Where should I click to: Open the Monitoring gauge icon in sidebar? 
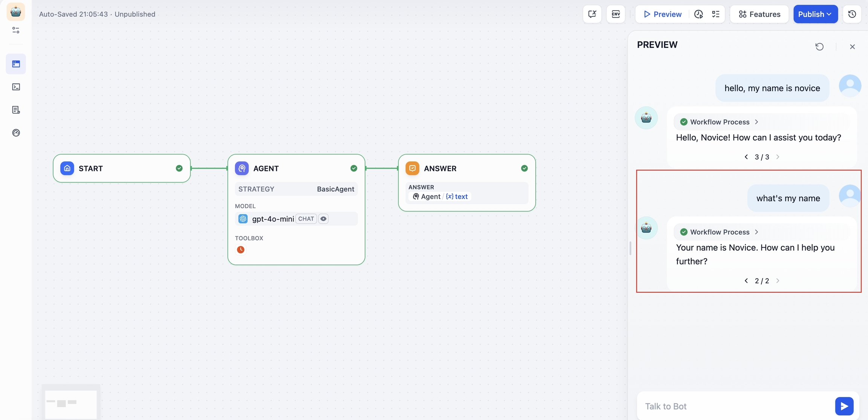tap(16, 133)
